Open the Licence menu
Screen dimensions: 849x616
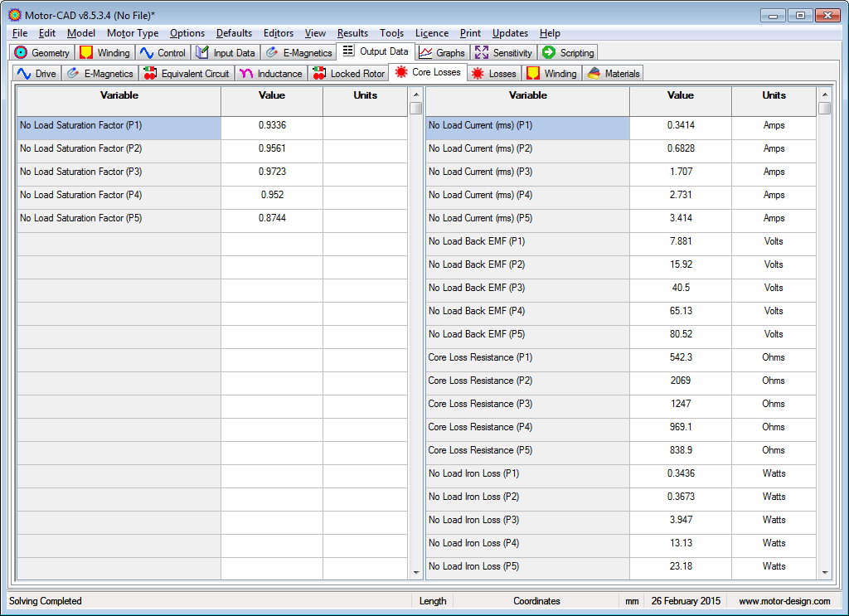click(x=431, y=33)
